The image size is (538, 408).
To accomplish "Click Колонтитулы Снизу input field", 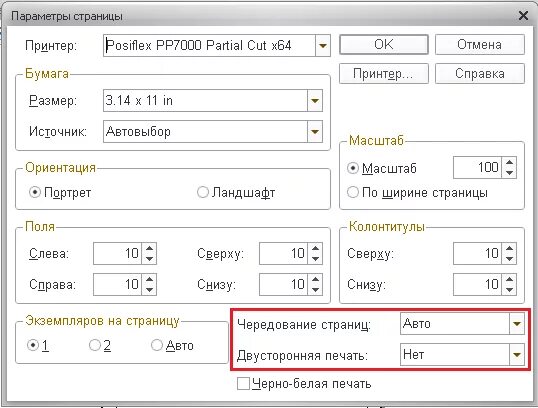I will coord(478,284).
